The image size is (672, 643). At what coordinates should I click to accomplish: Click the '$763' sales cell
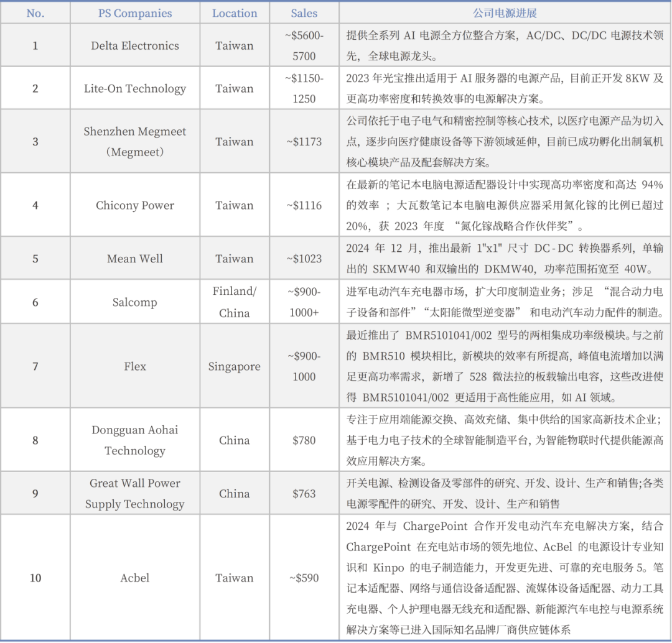coord(304,494)
